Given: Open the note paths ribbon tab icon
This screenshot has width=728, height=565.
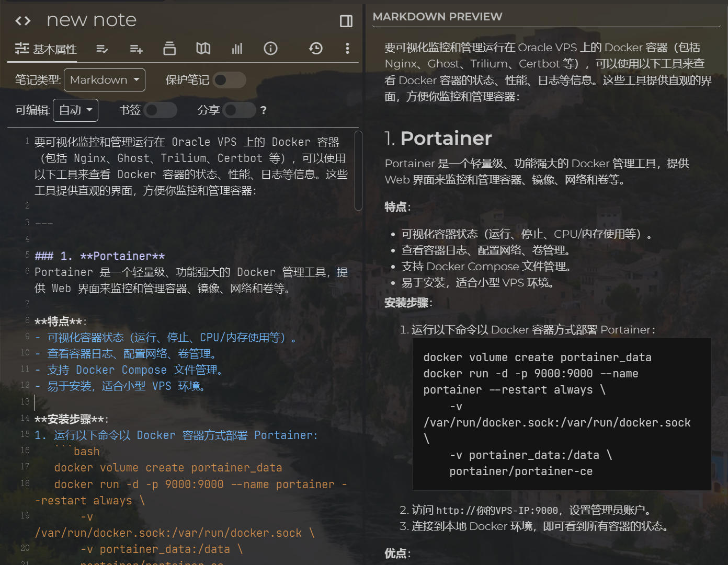Looking at the screenshot, I should [x=169, y=49].
